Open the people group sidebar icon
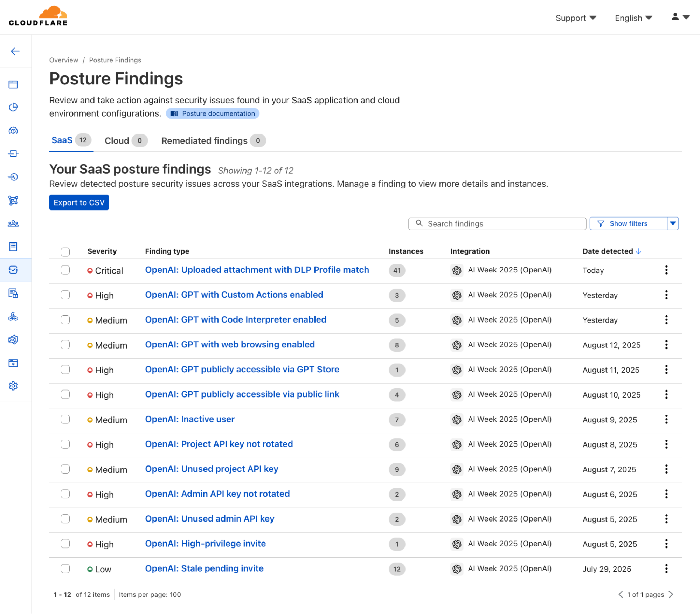The image size is (700, 614). coord(13,223)
